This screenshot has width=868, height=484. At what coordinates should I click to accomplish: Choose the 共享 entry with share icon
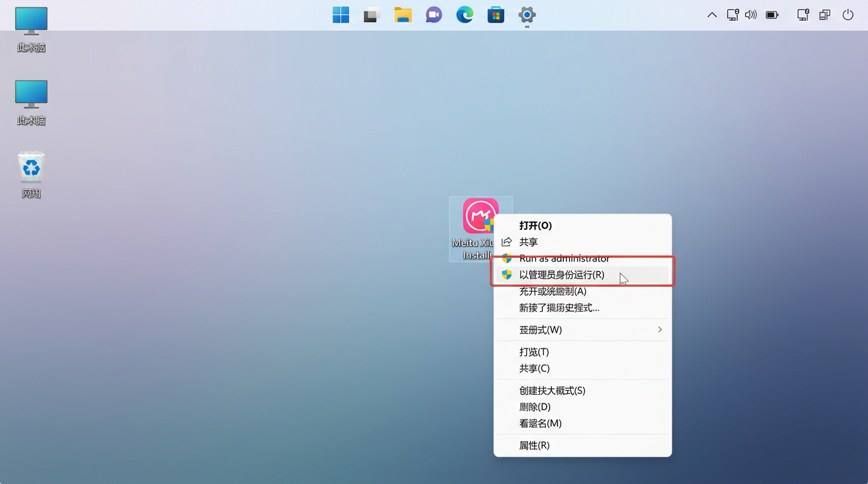(582, 242)
